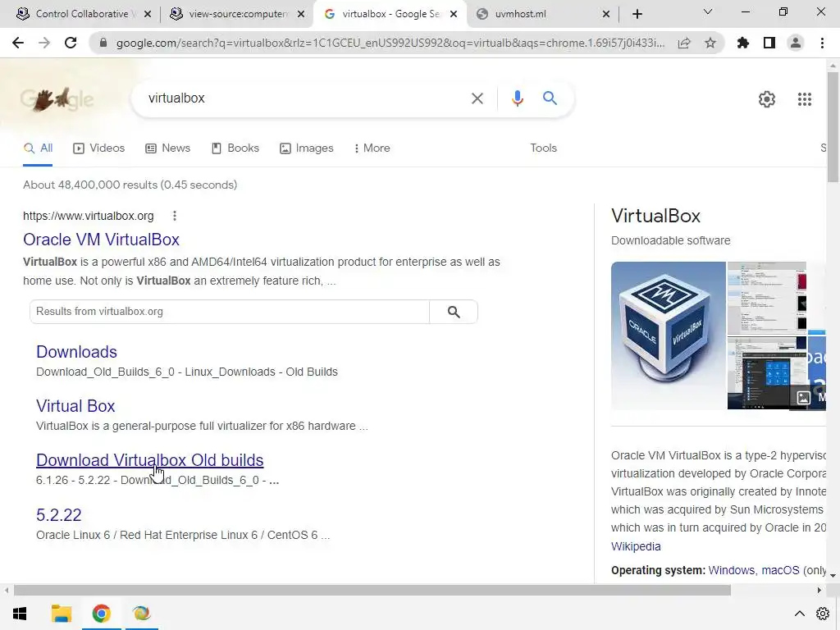Viewport: 840px width, 630px height.
Task: Open the tab search chevron dropdown
Action: [x=708, y=11]
